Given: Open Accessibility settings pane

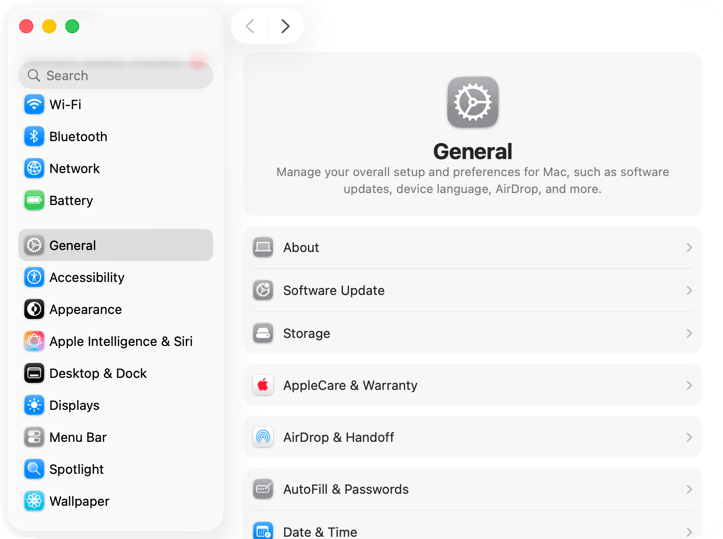Looking at the screenshot, I should [x=115, y=277].
